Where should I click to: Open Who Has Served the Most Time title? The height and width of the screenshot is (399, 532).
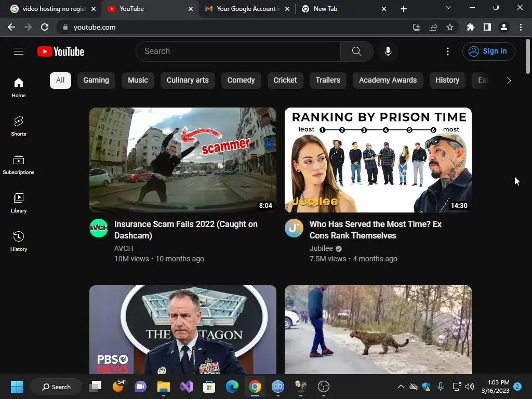376,230
